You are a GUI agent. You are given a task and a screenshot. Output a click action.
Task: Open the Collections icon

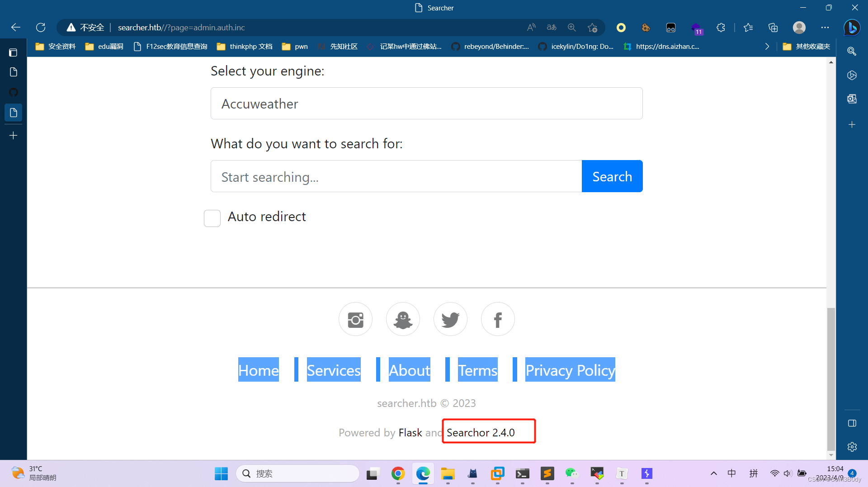click(773, 28)
